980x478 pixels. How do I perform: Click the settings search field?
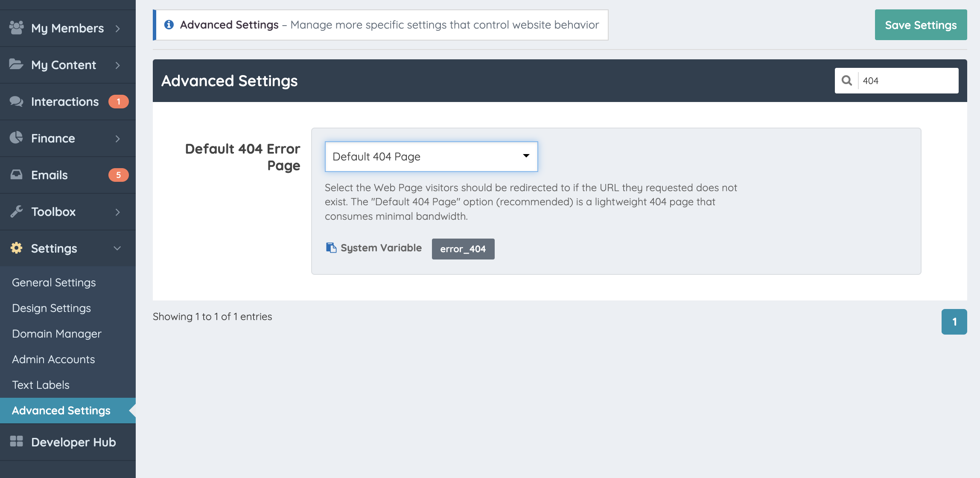pyautogui.click(x=907, y=81)
